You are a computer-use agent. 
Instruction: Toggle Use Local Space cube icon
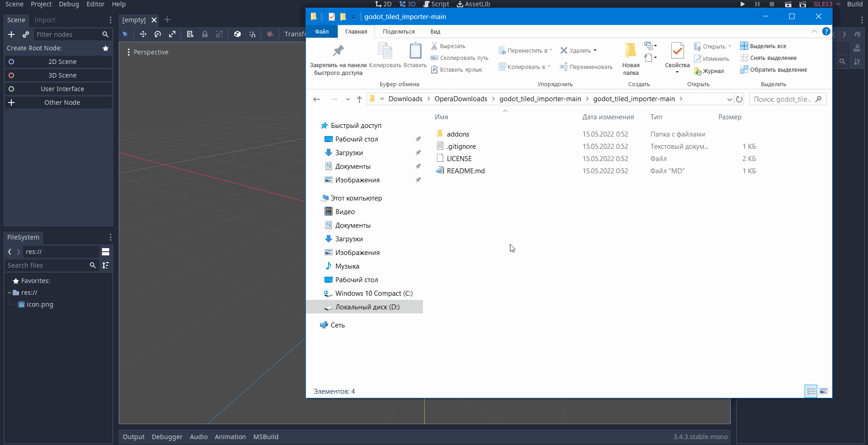pyautogui.click(x=237, y=34)
